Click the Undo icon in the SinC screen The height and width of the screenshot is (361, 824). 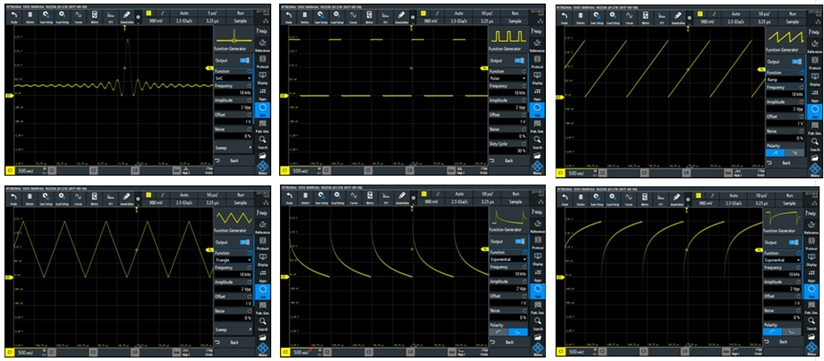click(x=14, y=16)
